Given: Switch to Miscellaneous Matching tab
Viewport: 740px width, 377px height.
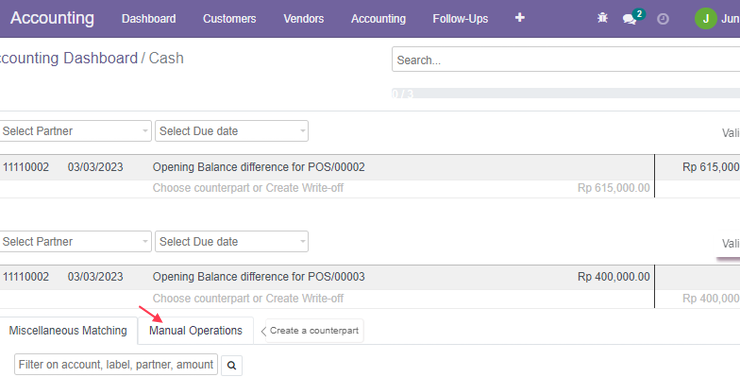Looking at the screenshot, I should tap(68, 330).
